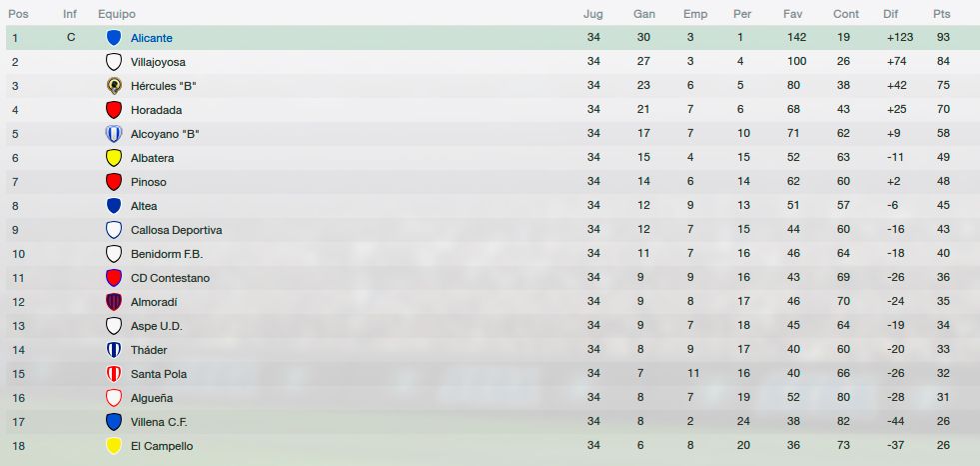Click the Tháder blue striped badge

pyautogui.click(x=114, y=350)
